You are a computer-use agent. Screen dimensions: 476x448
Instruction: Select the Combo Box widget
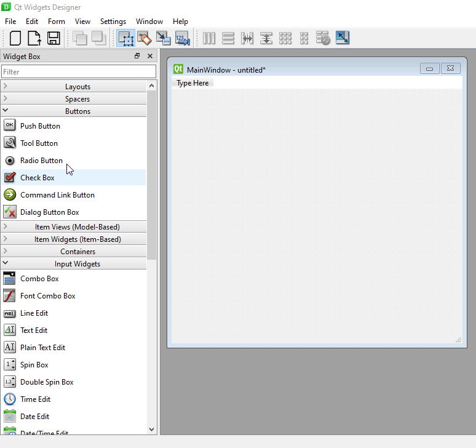(x=74, y=279)
